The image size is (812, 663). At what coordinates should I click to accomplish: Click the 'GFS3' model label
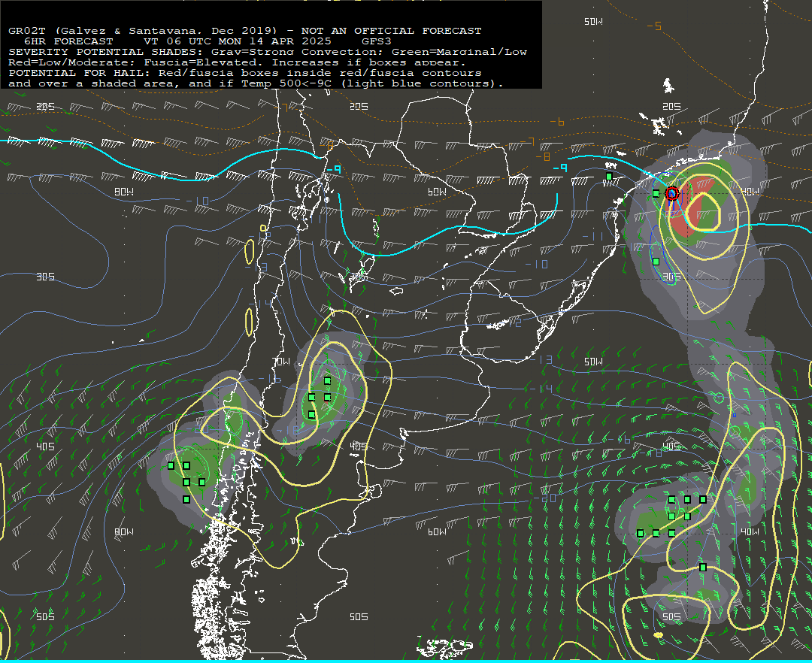(377, 41)
